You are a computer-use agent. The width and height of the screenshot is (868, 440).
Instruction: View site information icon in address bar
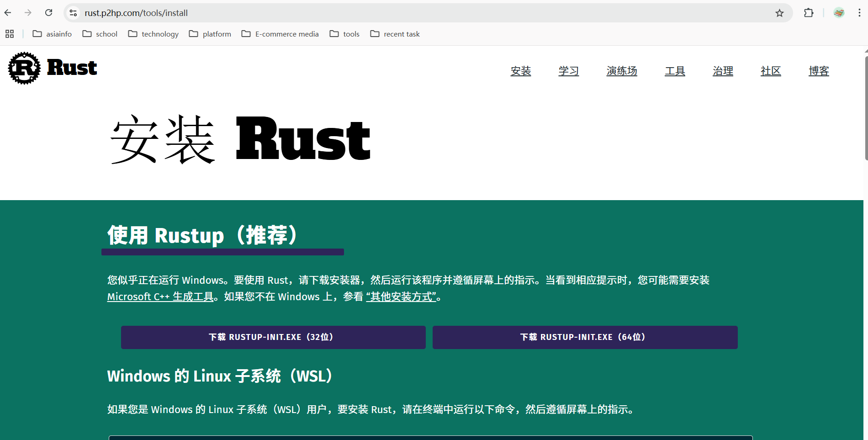coord(73,13)
